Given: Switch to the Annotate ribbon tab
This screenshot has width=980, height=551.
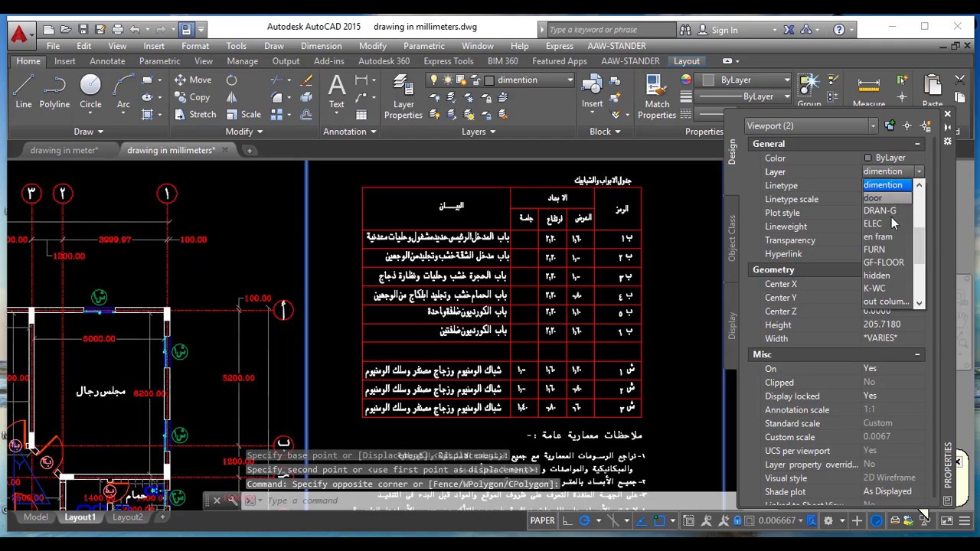Looking at the screenshot, I should point(107,61).
